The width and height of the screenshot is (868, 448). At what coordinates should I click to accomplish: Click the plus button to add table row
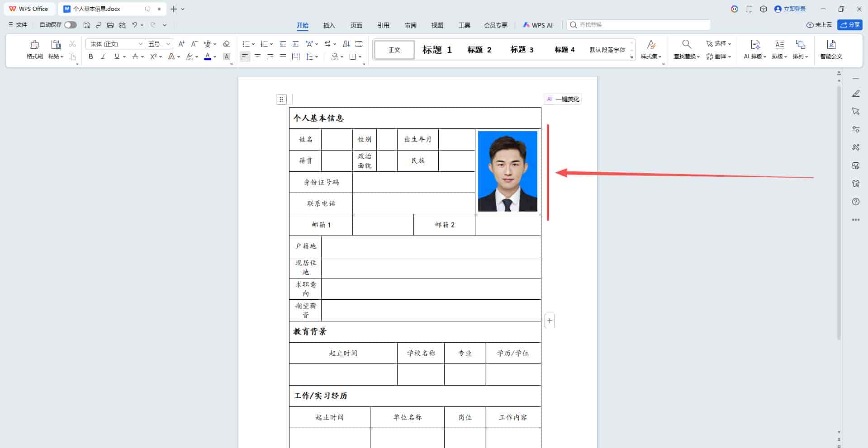point(550,321)
